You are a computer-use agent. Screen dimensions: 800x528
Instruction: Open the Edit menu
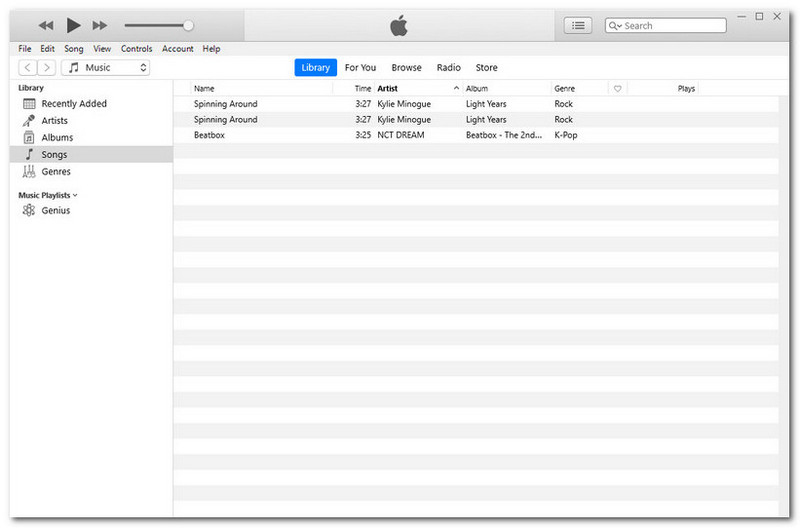tap(47, 48)
